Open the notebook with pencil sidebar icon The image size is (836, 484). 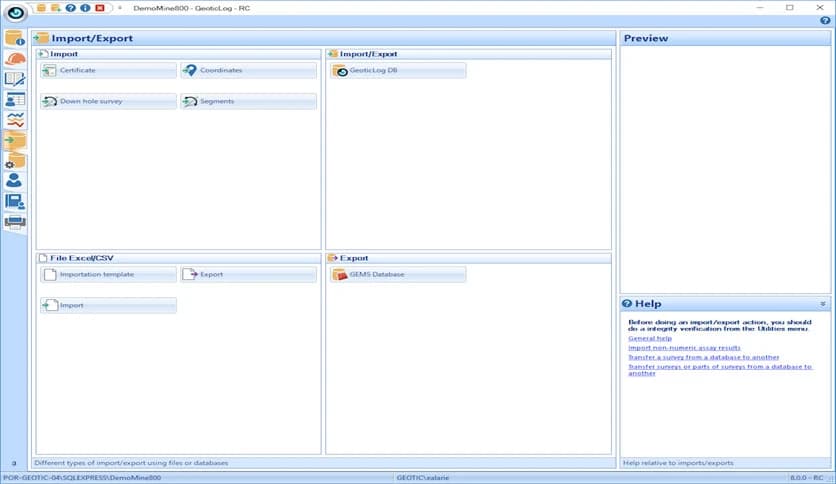click(x=15, y=79)
